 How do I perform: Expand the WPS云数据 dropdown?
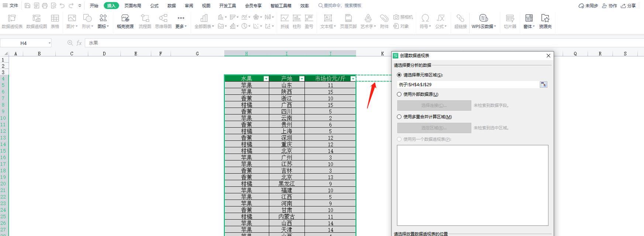click(x=495, y=27)
